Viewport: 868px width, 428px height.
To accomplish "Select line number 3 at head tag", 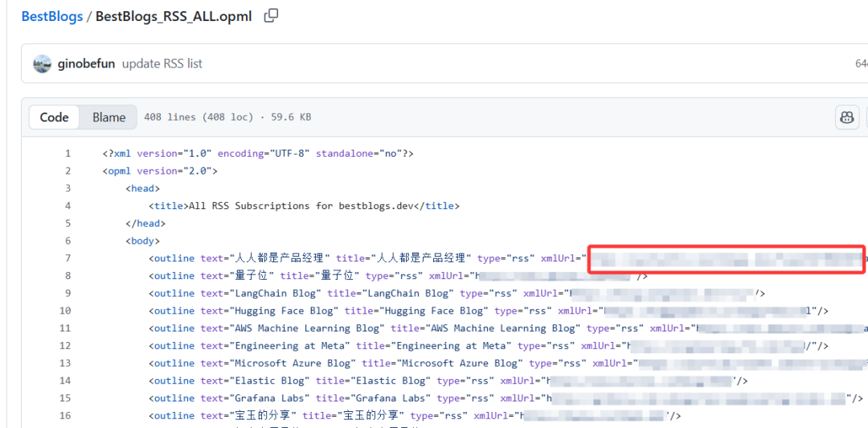I will 68,188.
